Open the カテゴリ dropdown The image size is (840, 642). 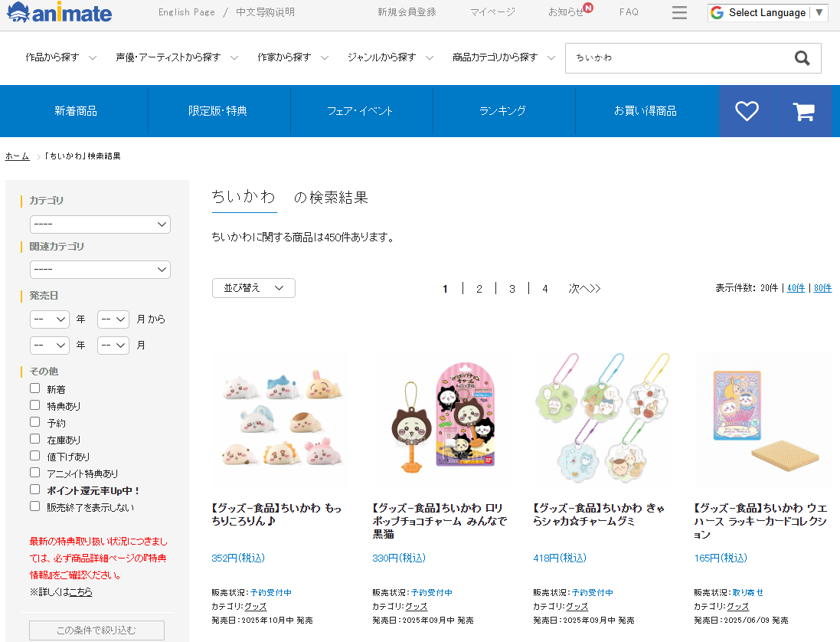click(100, 224)
